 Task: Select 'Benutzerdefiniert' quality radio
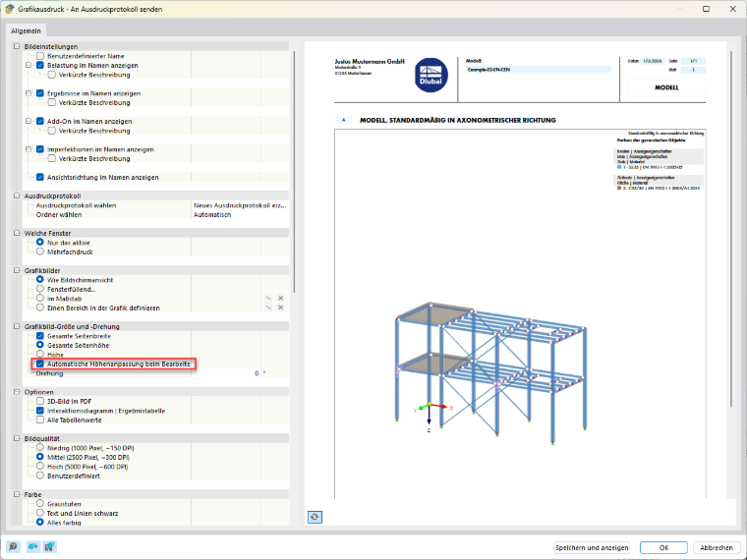pyautogui.click(x=40, y=476)
